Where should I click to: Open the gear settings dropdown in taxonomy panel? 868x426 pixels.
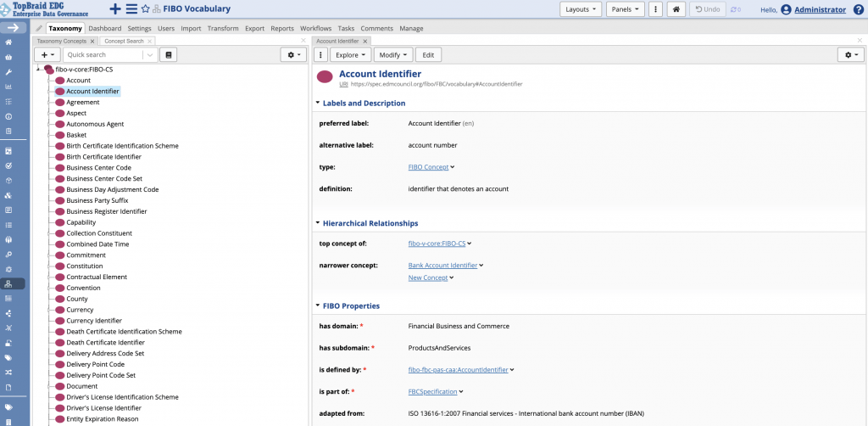tap(293, 55)
